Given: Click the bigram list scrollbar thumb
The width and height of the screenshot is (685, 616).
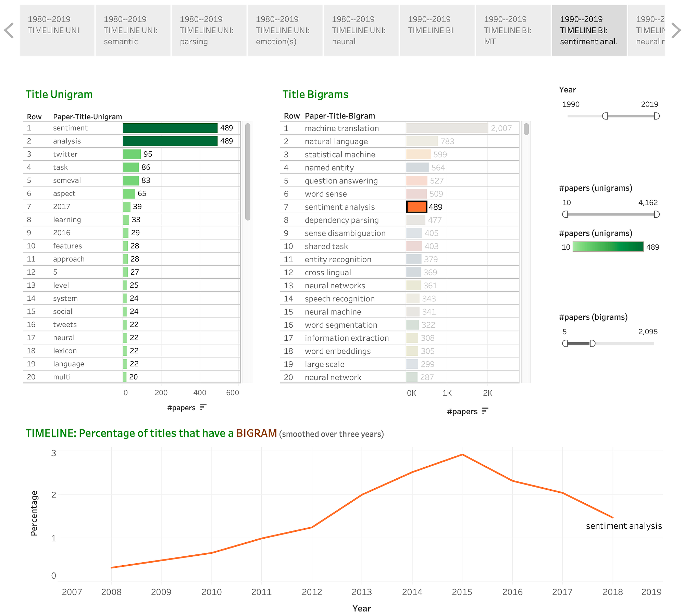Looking at the screenshot, I should pos(526,129).
